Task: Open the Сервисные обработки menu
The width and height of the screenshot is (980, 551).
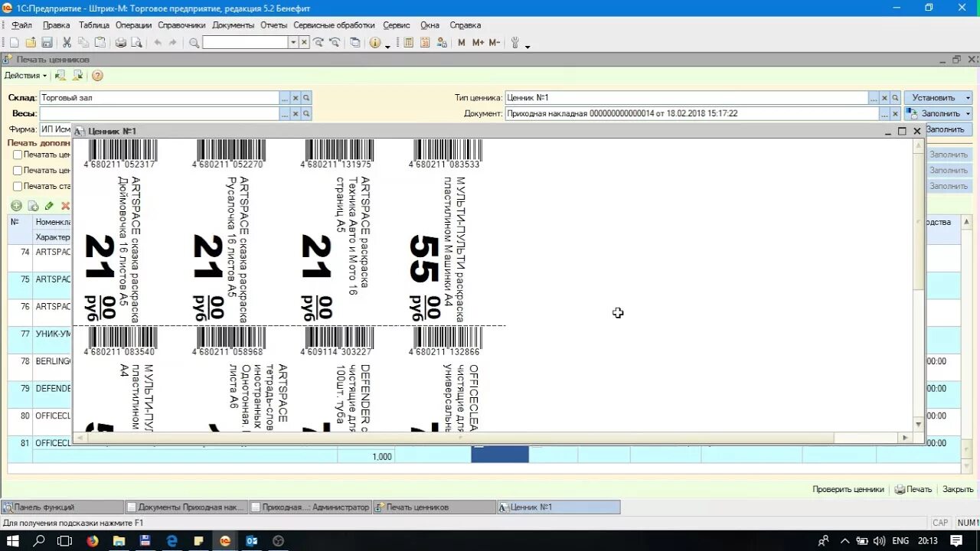Action: pyautogui.click(x=334, y=25)
